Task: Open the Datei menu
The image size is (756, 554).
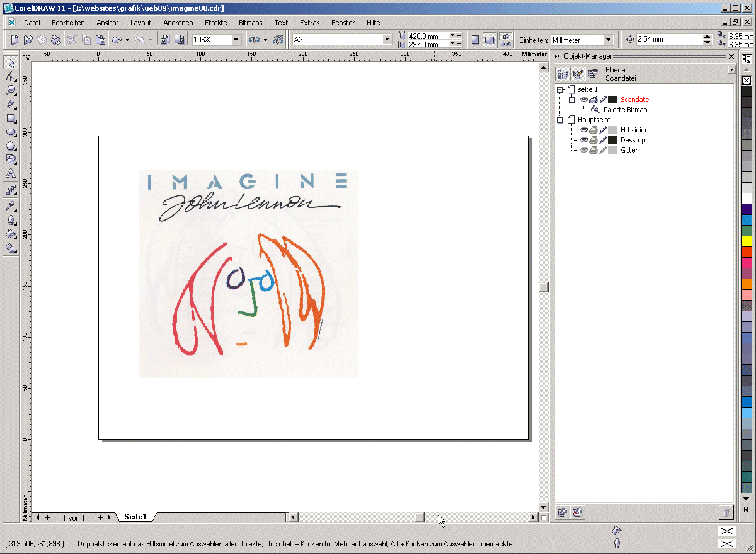Action: coord(32,23)
